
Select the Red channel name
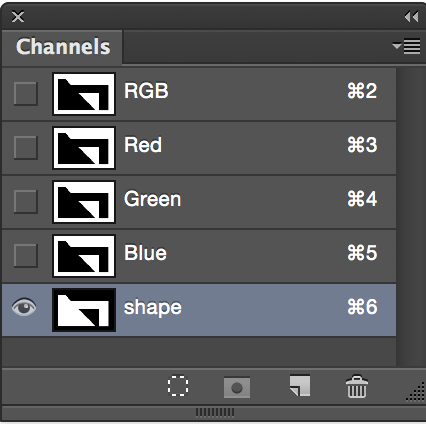143,145
